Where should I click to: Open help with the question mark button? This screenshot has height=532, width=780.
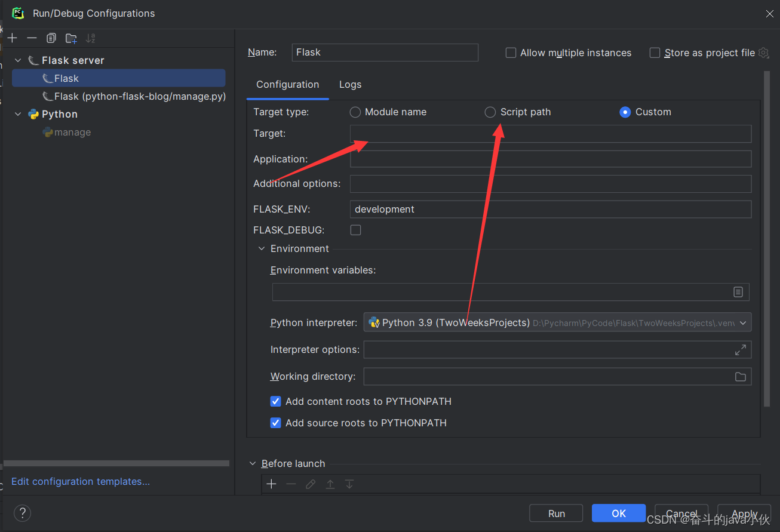tap(22, 513)
